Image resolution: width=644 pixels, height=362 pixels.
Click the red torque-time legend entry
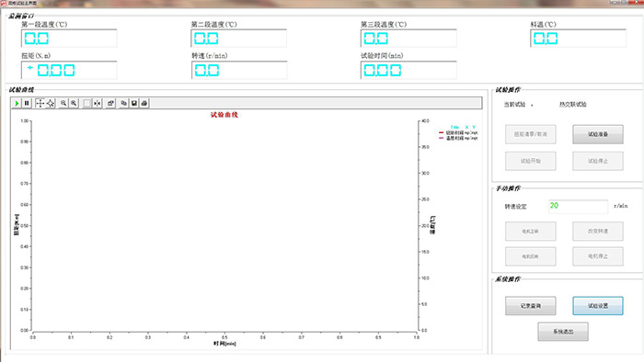click(458, 133)
